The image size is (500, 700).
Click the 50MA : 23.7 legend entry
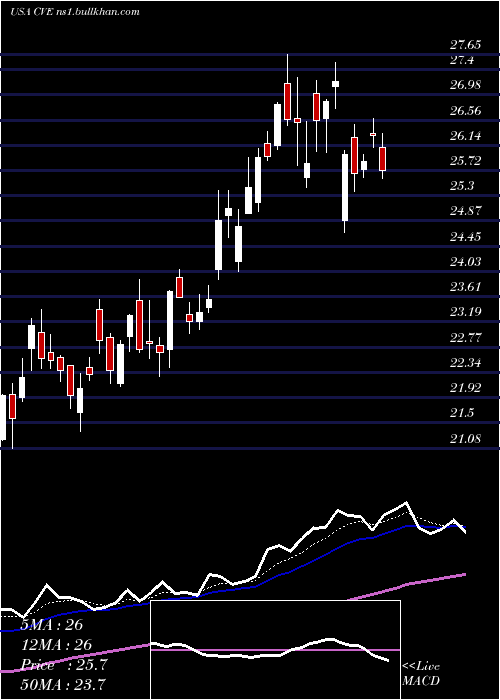click(63, 684)
